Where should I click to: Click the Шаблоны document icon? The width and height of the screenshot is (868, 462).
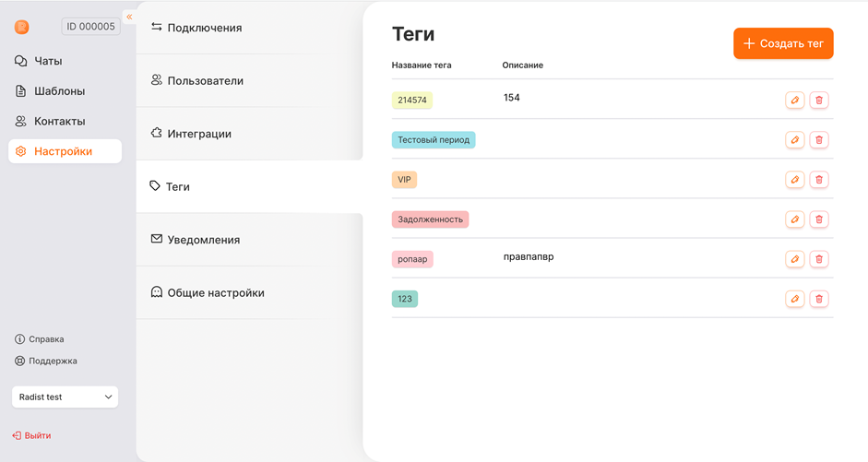pyautogui.click(x=20, y=90)
